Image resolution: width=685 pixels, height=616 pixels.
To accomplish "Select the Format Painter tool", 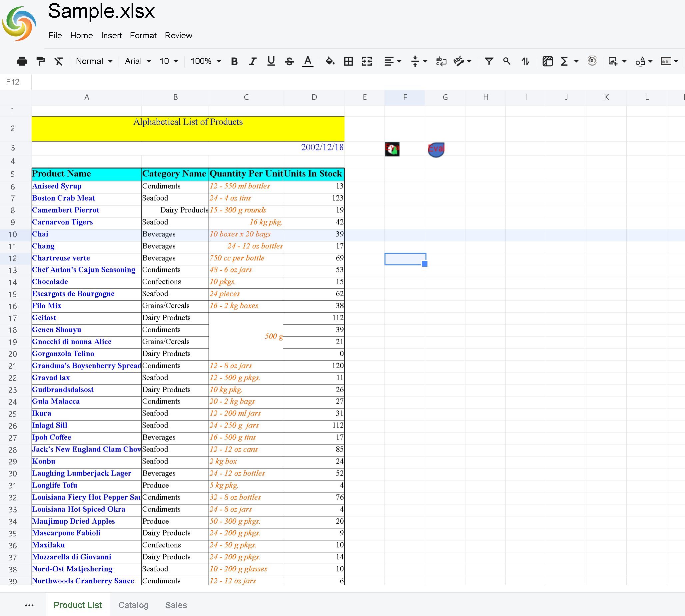I will click(40, 61).
